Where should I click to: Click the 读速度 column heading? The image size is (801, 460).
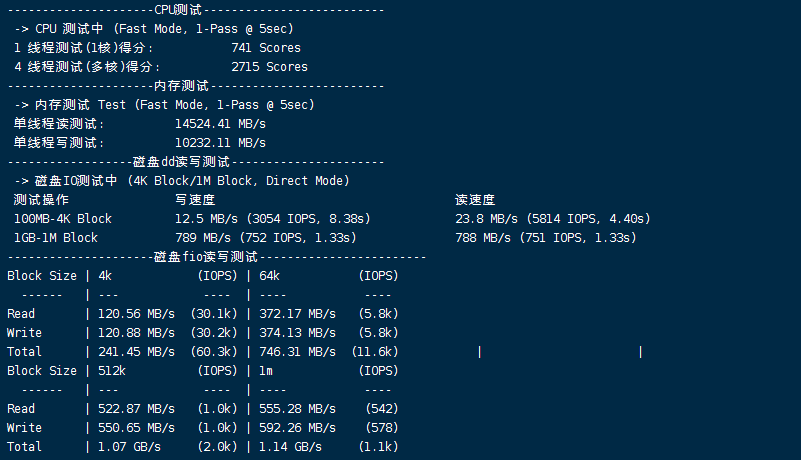(475, 200)
